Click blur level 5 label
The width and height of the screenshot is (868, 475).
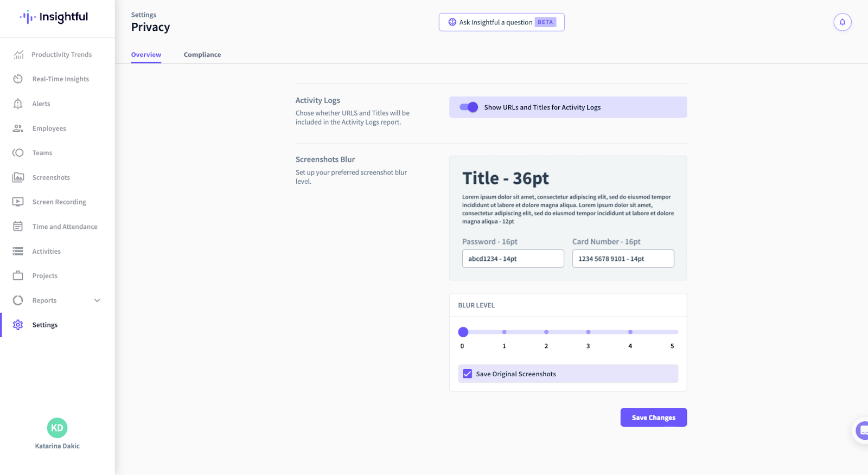click(672, 346)
